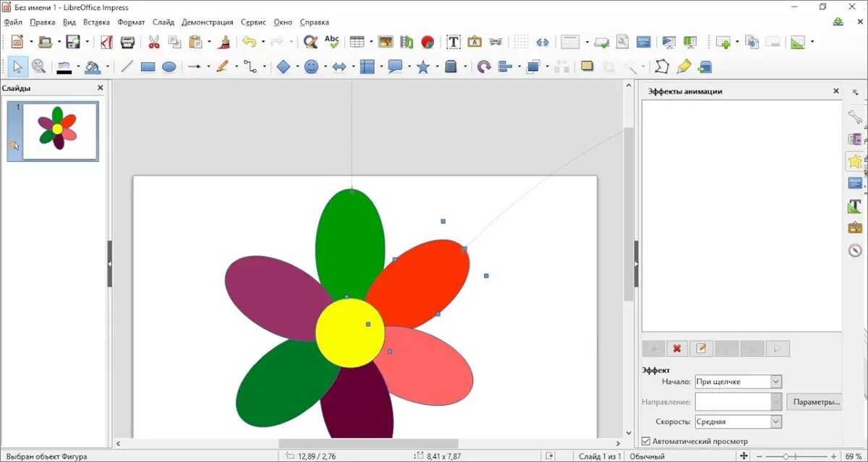Open the fill color dropdown arrow
This screenshot has width=868, height=462.
(x=108, y=67)
